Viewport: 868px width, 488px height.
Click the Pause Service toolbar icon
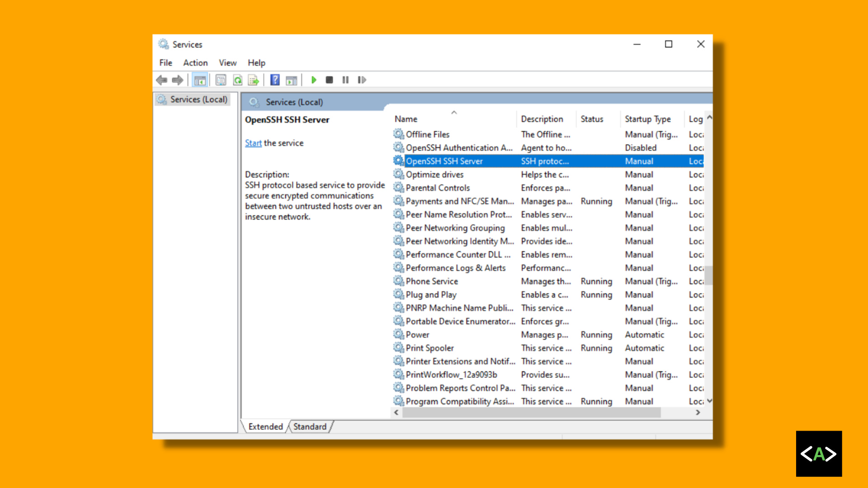(x=345, y=80)
